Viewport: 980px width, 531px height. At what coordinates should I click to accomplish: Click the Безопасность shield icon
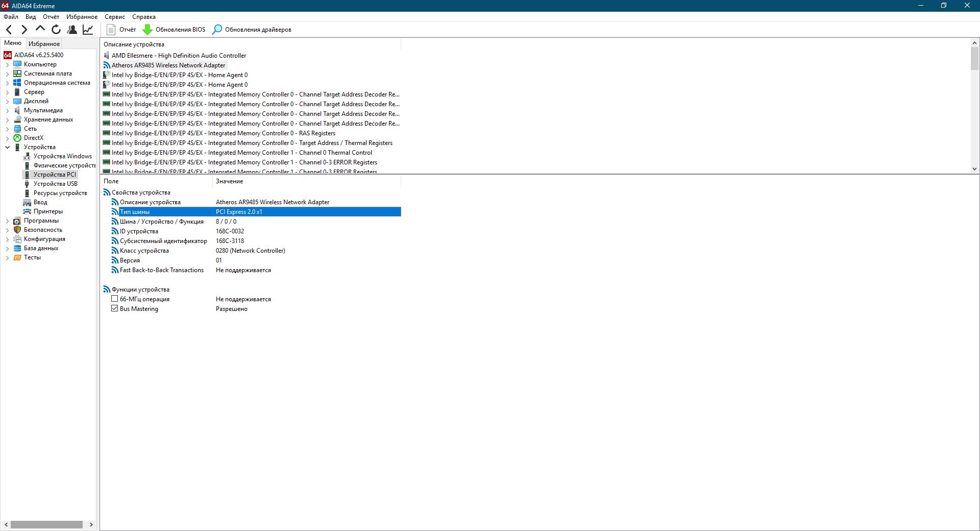[17, 230]
